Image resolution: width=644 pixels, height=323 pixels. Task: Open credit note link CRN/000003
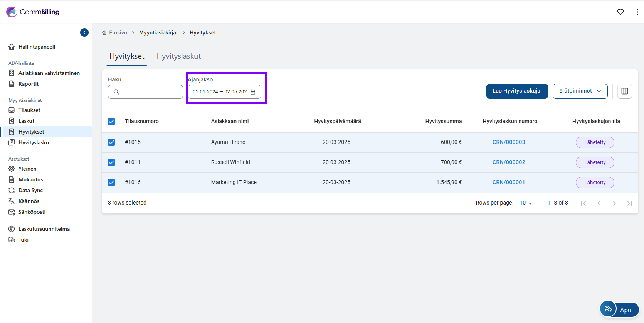509,142
